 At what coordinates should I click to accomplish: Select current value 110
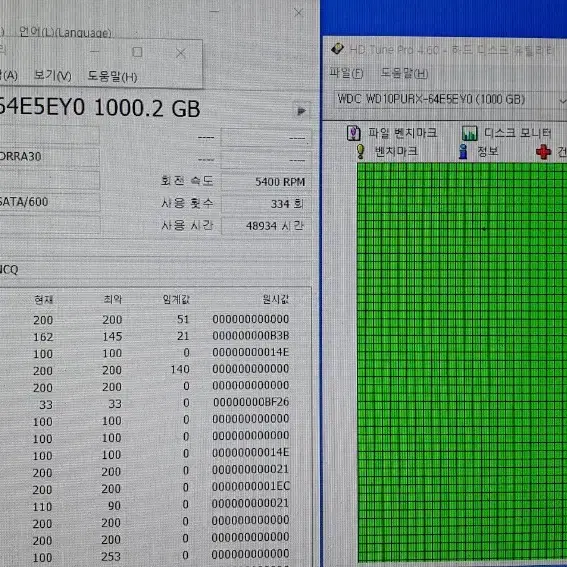(x=42, y=507)
